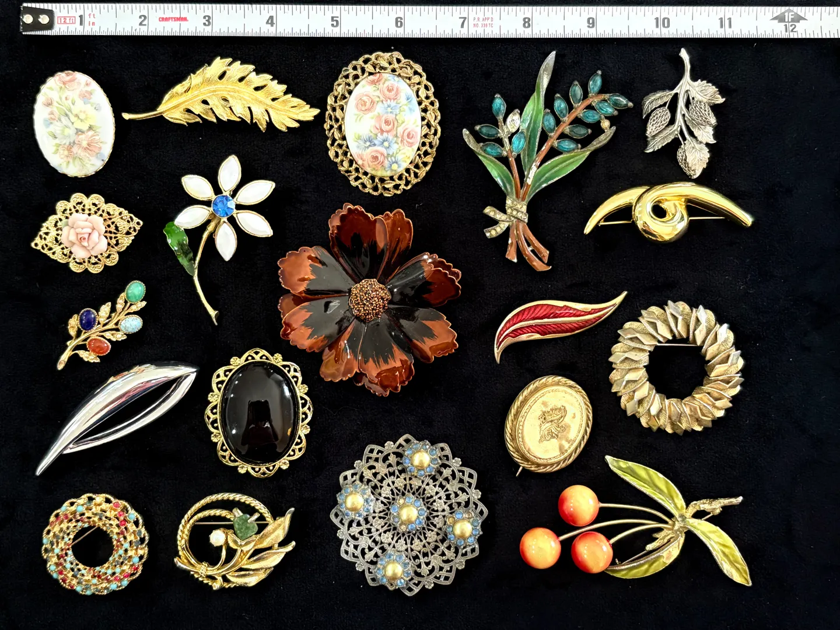840x630 pixels.
Task: Click the red Craftsman logo on tape measure
Action: (174, 19)
